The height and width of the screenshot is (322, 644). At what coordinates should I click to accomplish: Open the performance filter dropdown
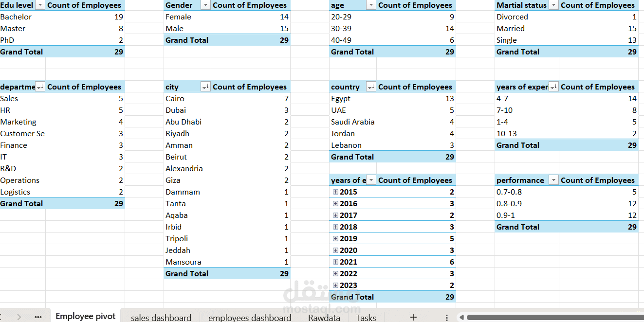[553, 180]
